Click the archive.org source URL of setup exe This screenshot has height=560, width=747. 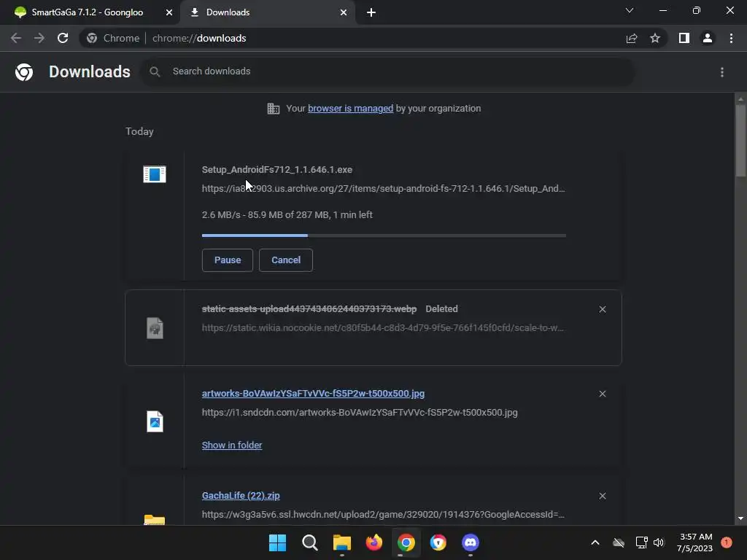click(x=384, y=189)
